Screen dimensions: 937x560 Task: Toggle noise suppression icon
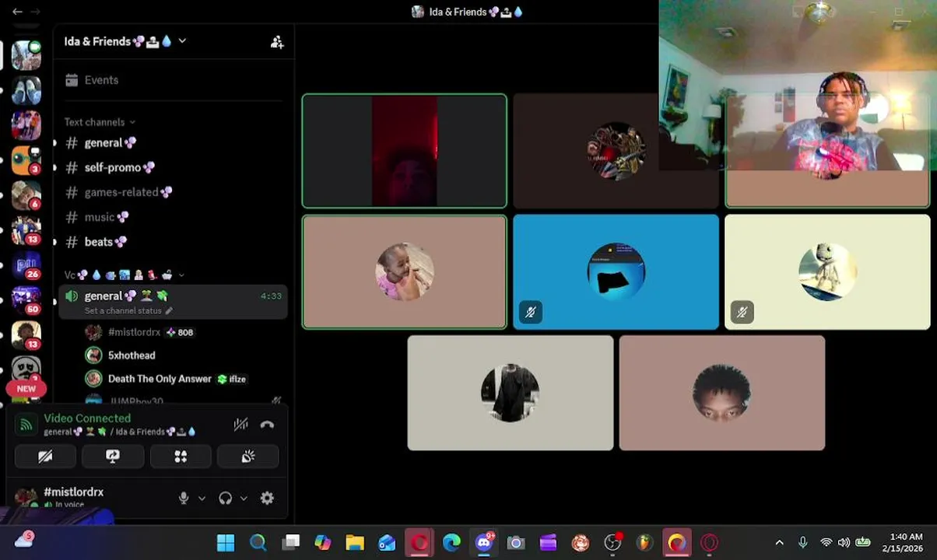[240, 425]
